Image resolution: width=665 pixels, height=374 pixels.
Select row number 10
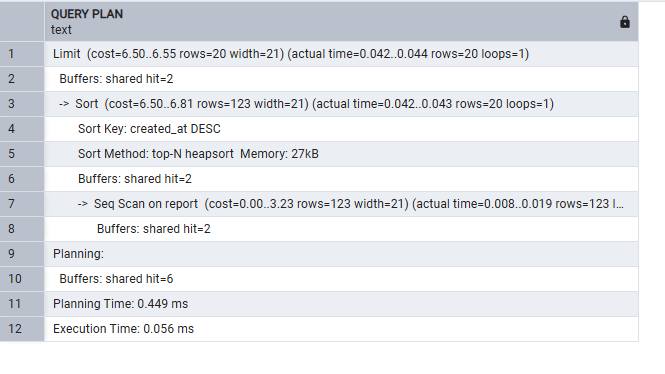[22, 279]
